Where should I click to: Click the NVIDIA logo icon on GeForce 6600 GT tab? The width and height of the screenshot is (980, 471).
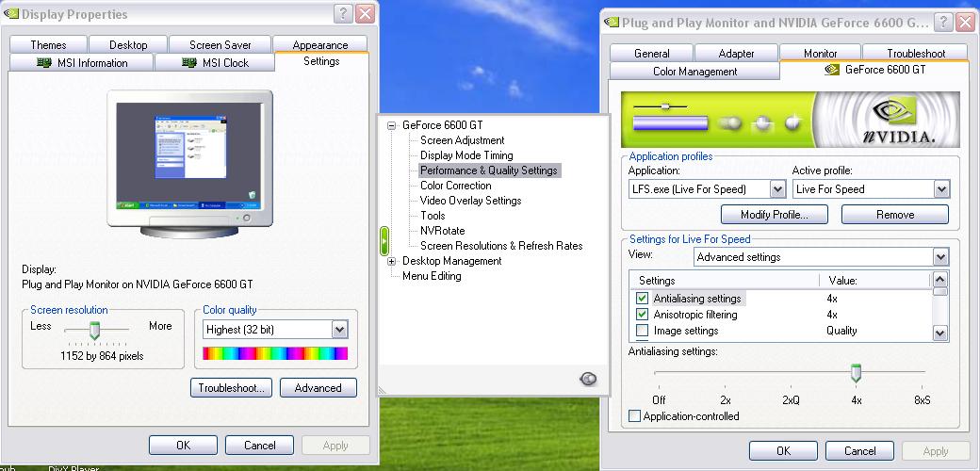(832, 70)
